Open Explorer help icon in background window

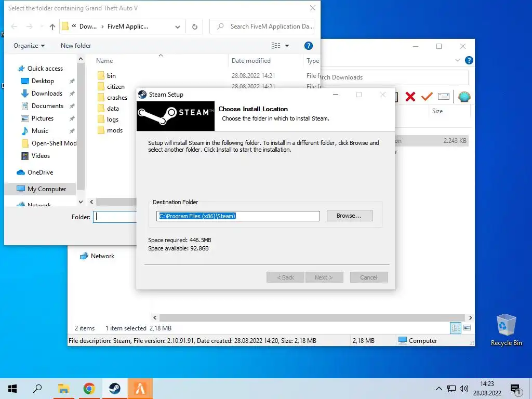click(x=469, y=60)
